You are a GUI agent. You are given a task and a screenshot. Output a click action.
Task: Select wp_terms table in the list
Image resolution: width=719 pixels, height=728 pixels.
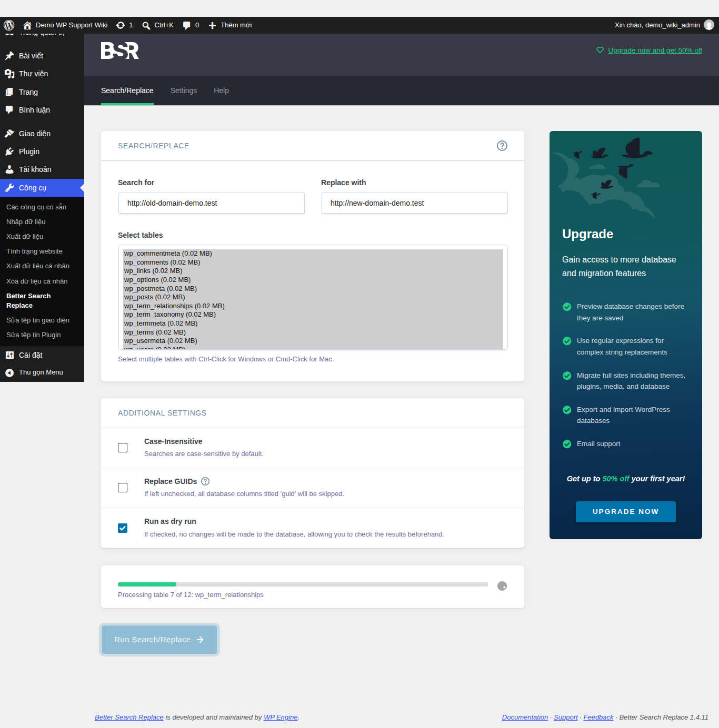tap(313, 332)
